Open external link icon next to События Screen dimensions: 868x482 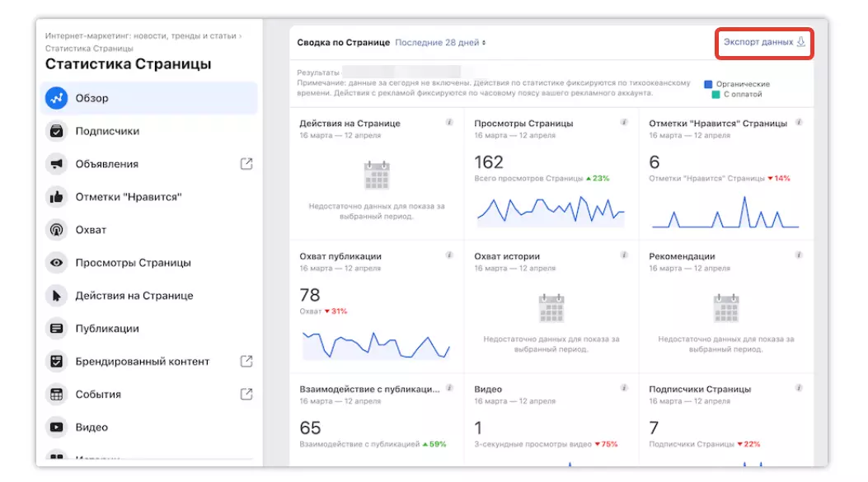point(246,394)
